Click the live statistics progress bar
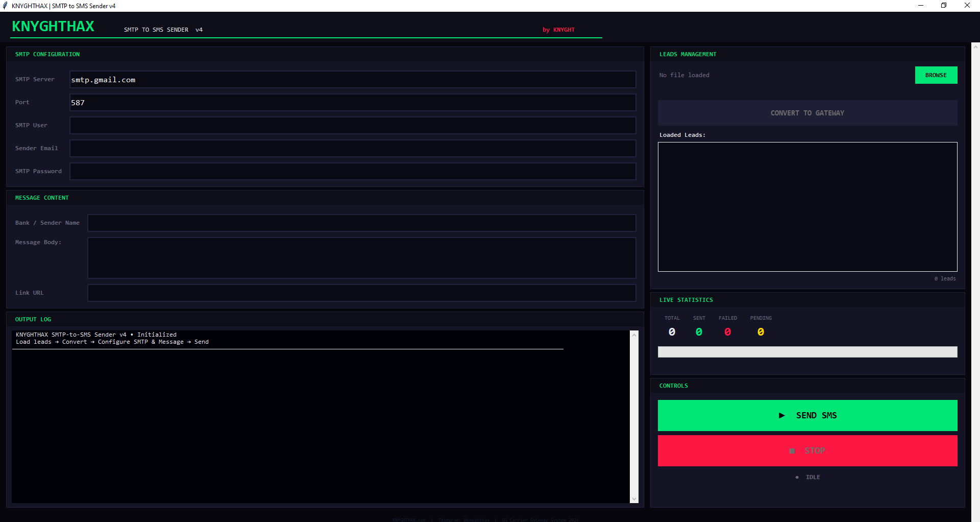Image resolution: width=980 pixels, height=522 pixels. pos(807,352)
